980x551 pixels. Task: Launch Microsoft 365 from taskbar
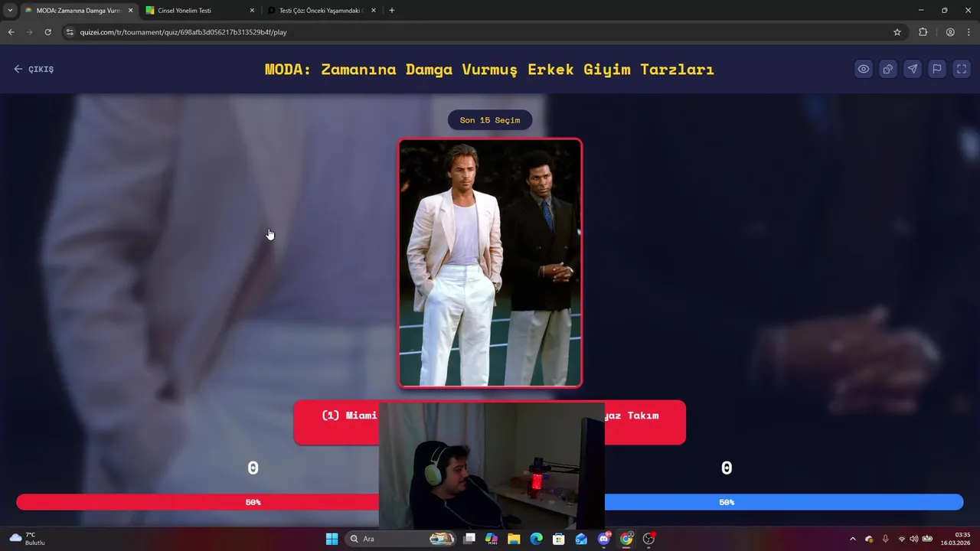[x=492, y=539]
